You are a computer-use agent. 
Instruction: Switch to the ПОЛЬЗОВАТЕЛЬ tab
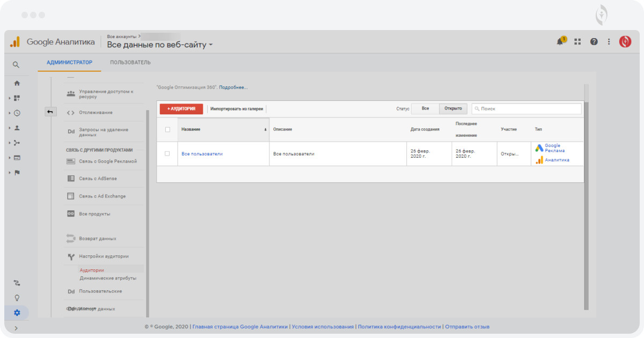click(130, 62)
